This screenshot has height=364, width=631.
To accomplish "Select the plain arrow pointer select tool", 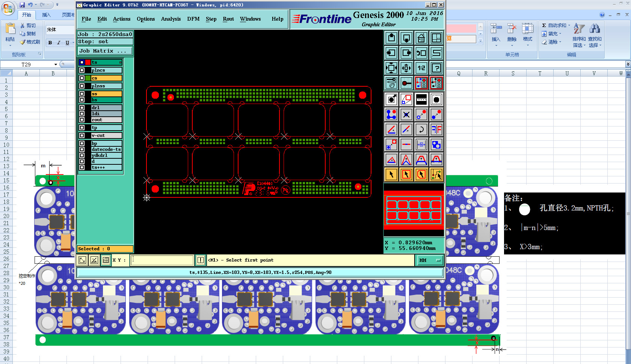I will [x=391, y=174].
